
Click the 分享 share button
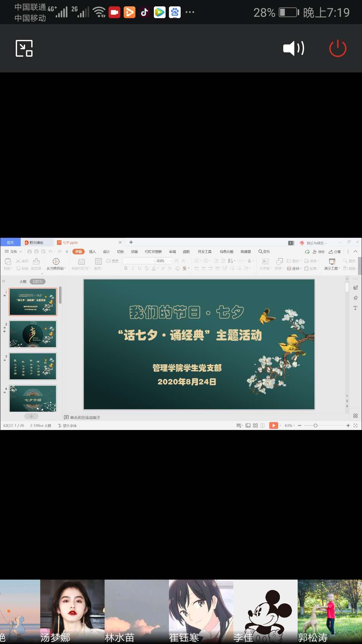pos(335,252)
